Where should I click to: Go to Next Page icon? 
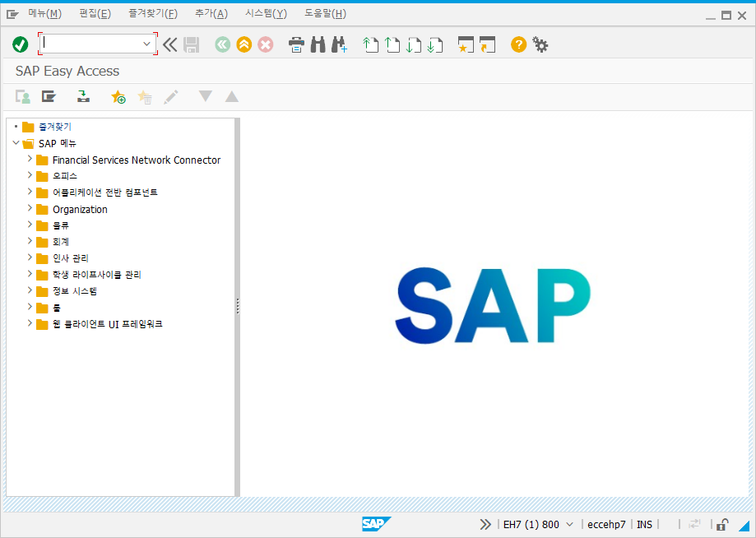pyautogui.click(x=414, y=44)
